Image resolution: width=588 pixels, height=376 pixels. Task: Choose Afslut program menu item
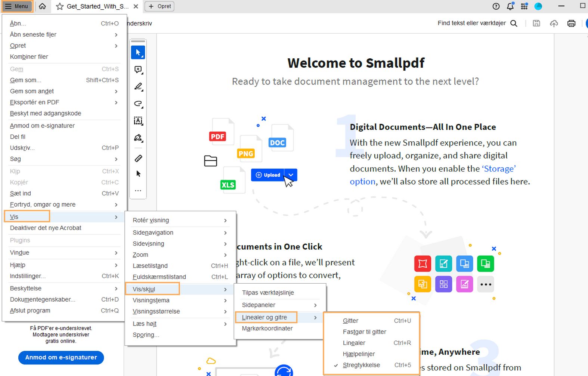64,311
